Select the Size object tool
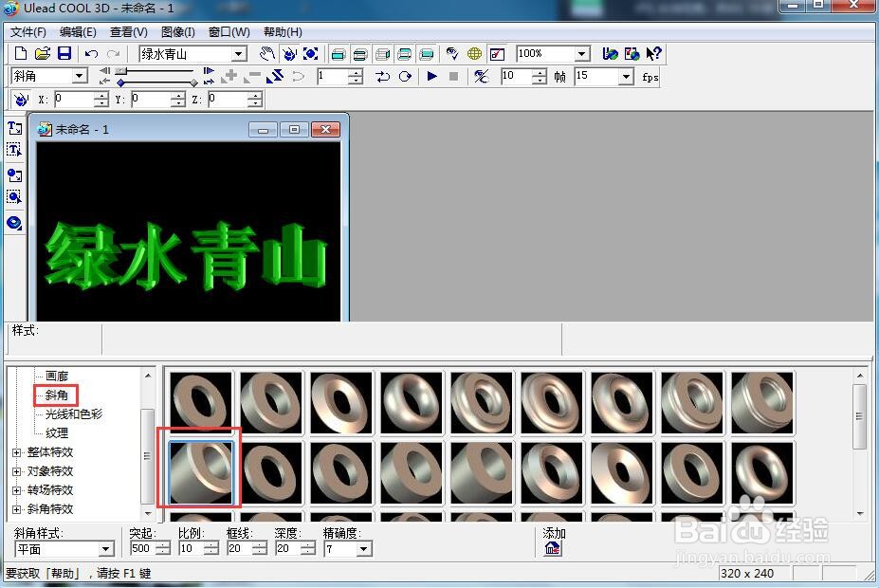The width and height of the screenshot is (879, 588). point(310,54)
